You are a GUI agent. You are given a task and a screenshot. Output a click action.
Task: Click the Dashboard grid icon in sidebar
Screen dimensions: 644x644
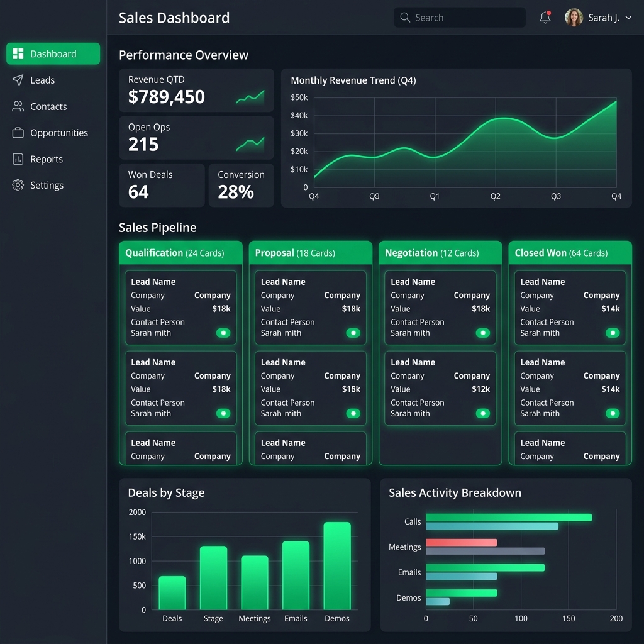pyautogui.click(x=18, y=54)
